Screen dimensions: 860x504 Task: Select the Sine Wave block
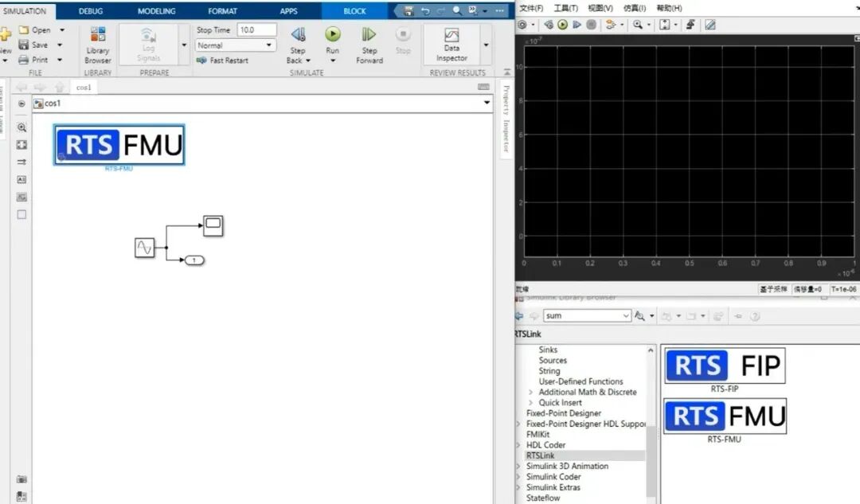pyautogui.click(x=145, y=248)
